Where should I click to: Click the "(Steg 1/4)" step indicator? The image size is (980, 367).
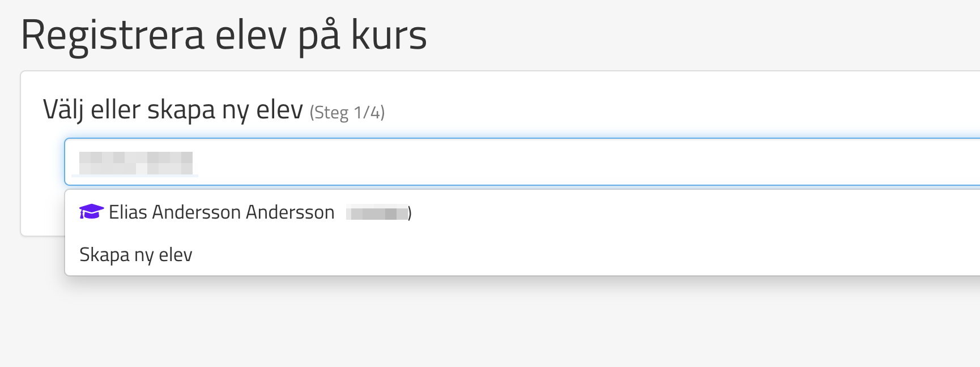tap(347, 112)
